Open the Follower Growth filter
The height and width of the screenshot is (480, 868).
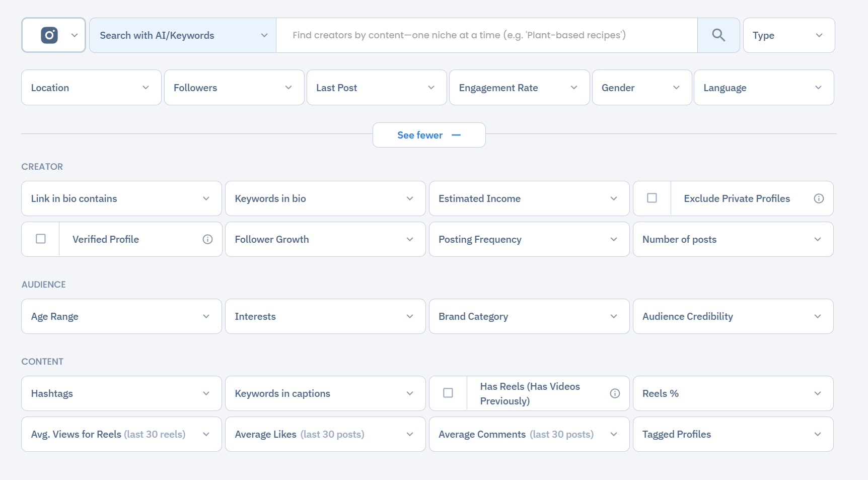click(325, 239)
